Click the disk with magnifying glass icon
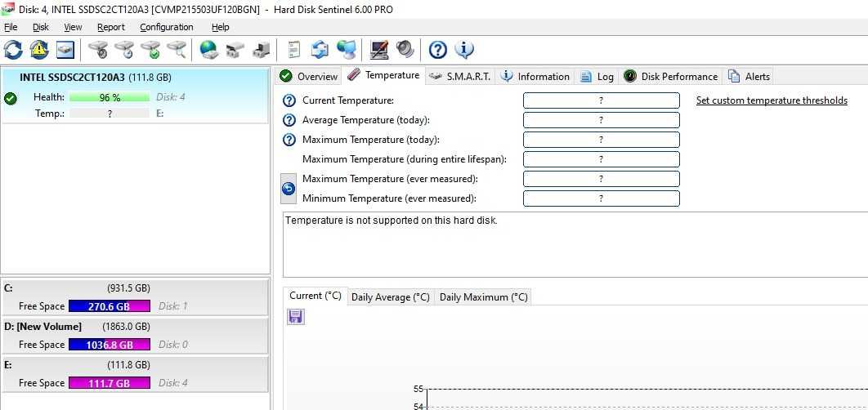Viewport: 868px width, 410px height. coord(177,50)
